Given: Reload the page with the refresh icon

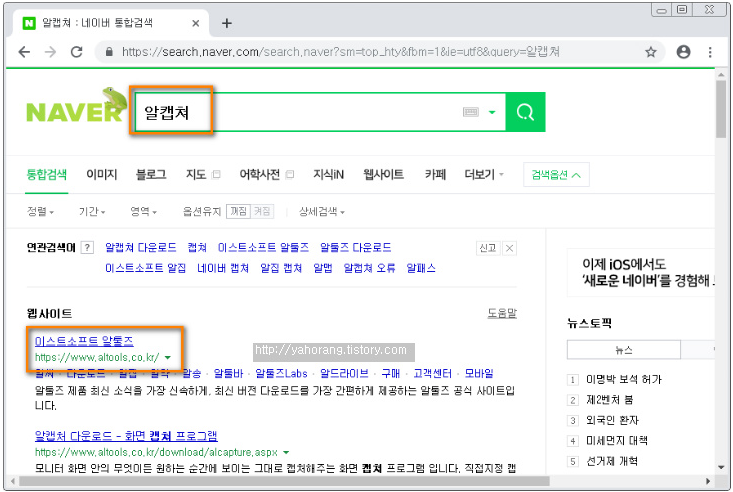Looking at the screenshot, I should (x=76, y=52).
